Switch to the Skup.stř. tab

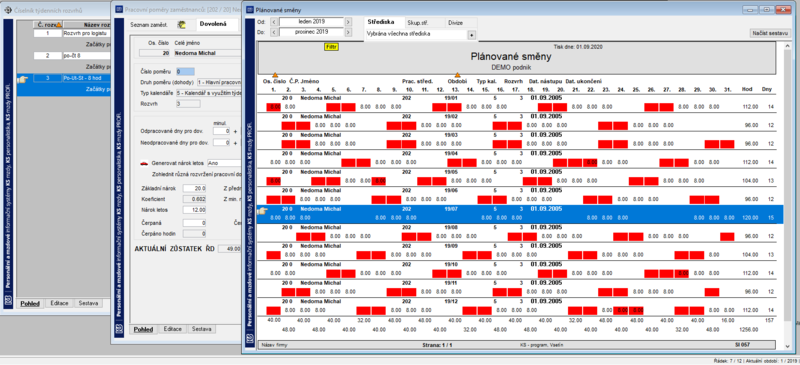click(417, 23)
